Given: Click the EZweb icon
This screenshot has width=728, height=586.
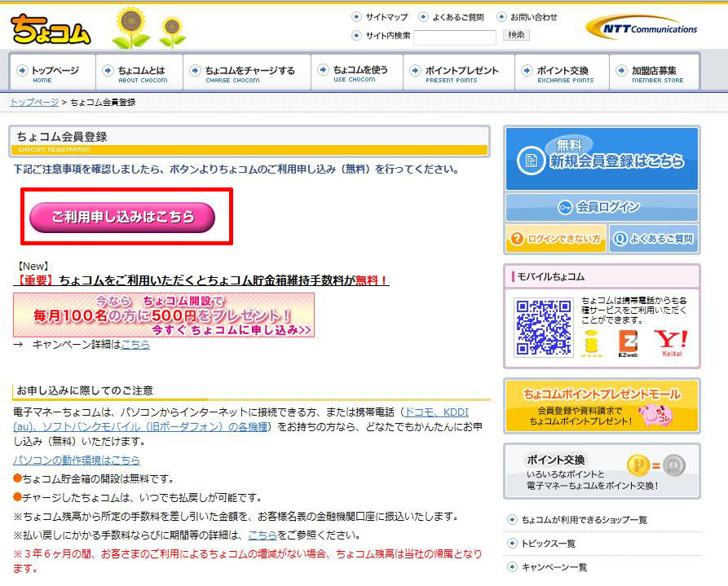Looking at the screenshot, I should [628, 344].
